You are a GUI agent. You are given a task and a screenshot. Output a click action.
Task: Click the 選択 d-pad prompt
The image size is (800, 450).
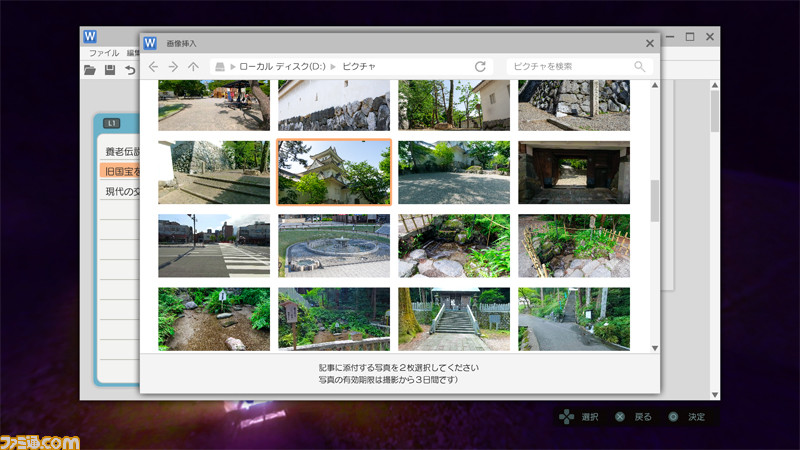(578, 417)
